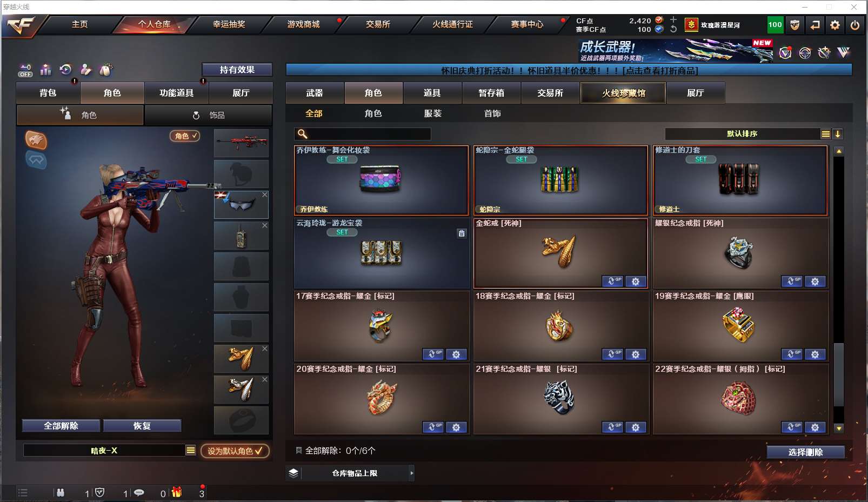
Task: Click the return arrow icon in top bar
Action: (x=815, y=25)
